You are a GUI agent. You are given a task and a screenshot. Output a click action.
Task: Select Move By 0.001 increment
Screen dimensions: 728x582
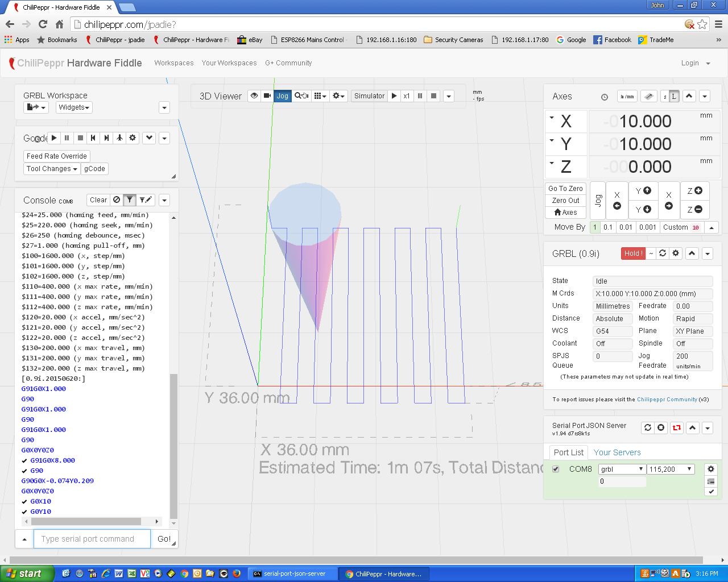click(x=647, y=227)
